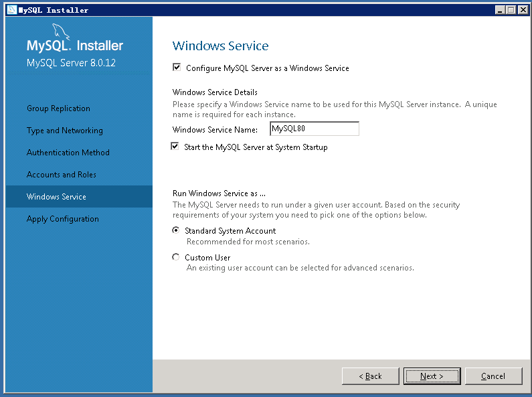This screenshot has width=532, height=397.
Task: Click the MySQL Installer title bar icon
Action: point(11,10)
